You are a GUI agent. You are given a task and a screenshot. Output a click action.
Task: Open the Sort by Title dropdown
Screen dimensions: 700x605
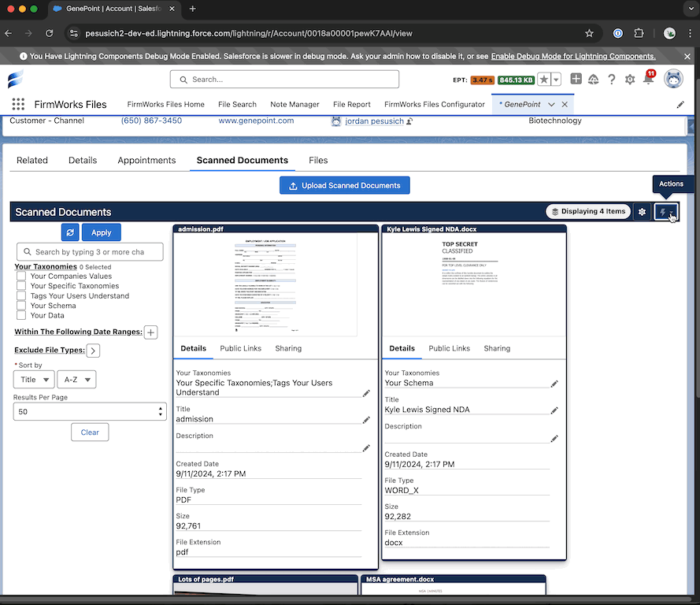34,380
